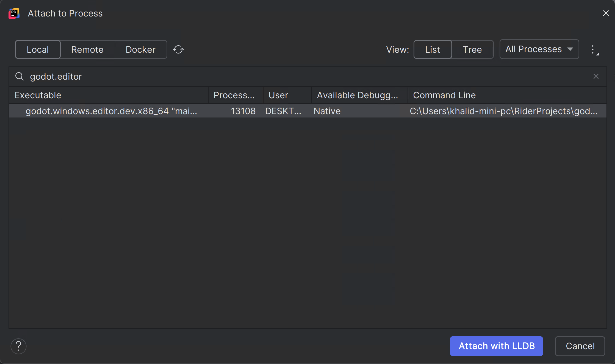Click the Cancel button

(580, 346)
